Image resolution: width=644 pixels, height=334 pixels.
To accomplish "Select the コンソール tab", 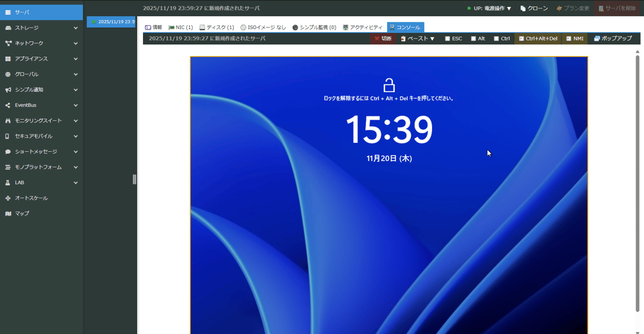I will point(405,28).
